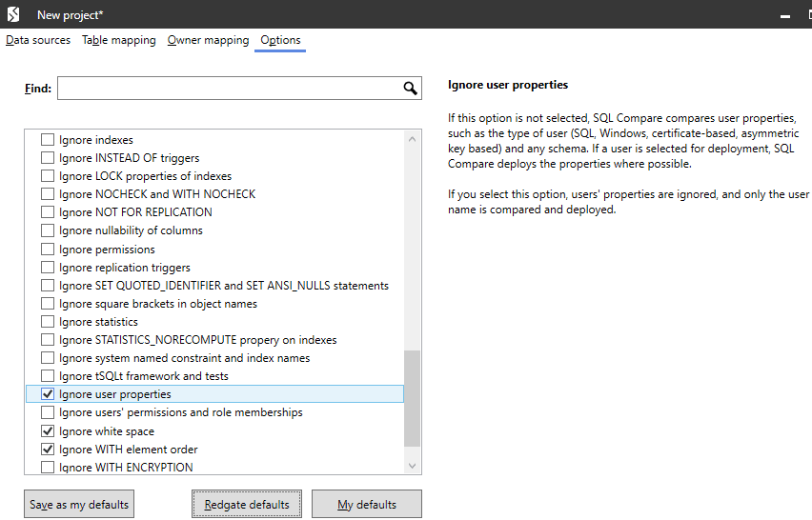Check Ignore replication triggers
812x520 pixels.
[x=48, y=268]
